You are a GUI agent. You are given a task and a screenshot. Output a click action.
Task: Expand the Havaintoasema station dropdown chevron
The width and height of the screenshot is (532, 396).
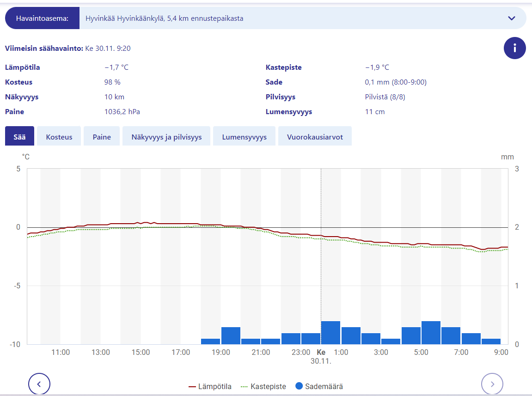coord(511,18)
